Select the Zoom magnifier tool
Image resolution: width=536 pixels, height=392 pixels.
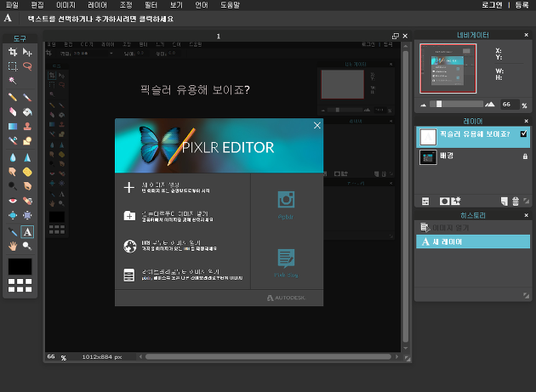tap(27, 246)
